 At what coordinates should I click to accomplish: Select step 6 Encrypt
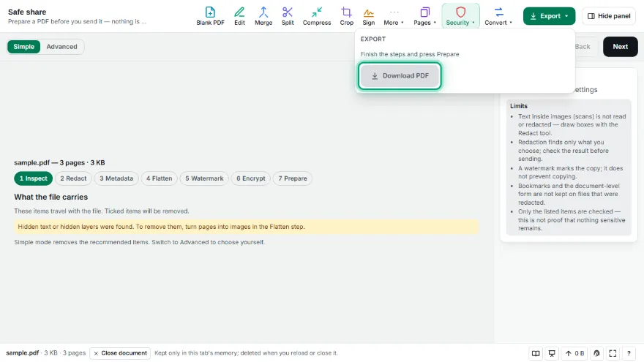point(251,178)
